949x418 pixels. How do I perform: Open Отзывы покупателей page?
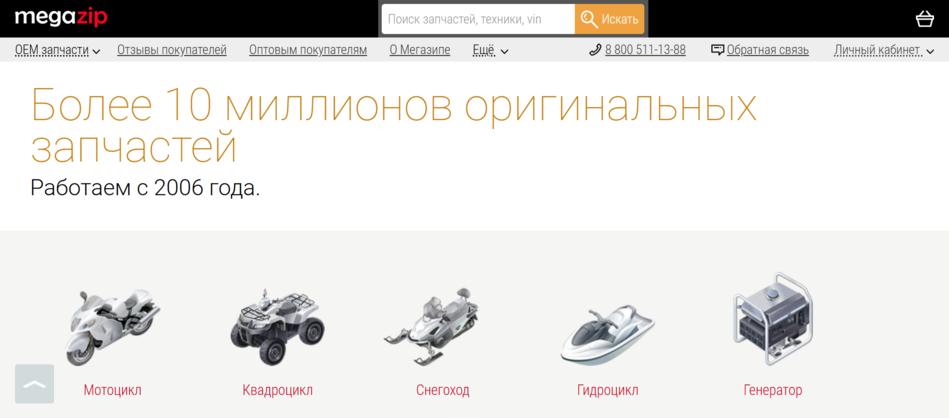[x=172, y=50]
